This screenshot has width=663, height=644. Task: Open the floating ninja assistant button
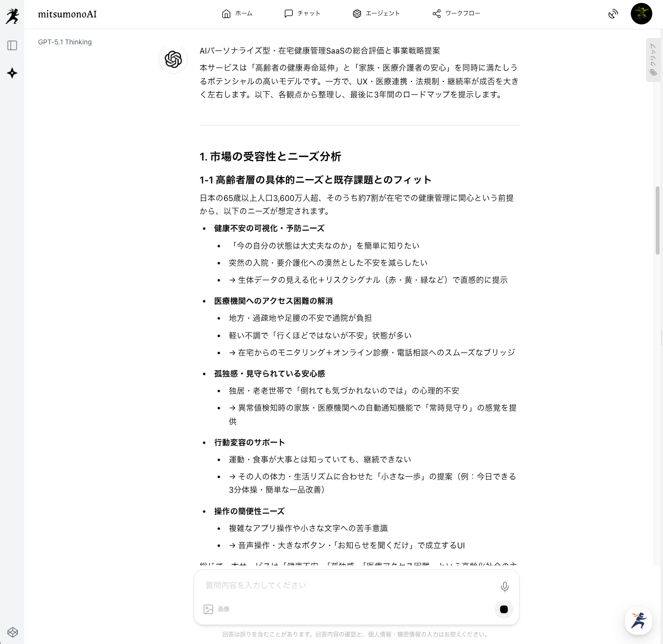[638, 621]
